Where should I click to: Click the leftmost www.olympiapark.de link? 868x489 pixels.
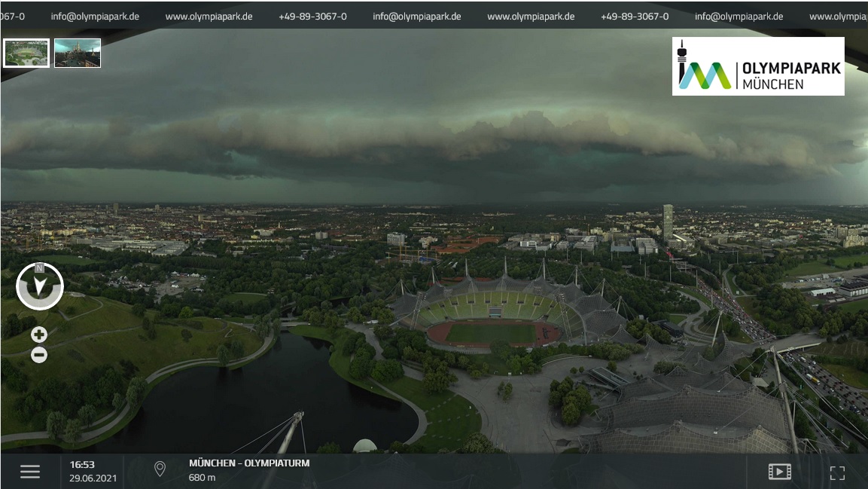click(209, 17)
